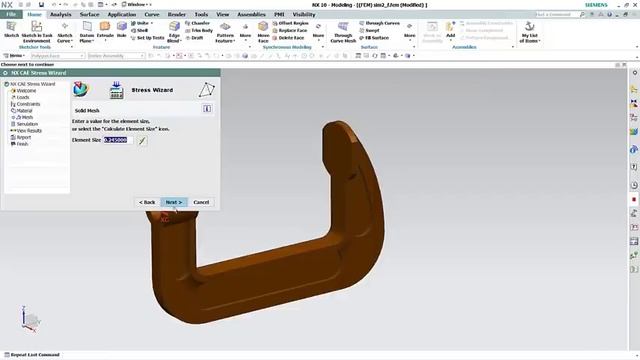
Task: Switch to the Surface ribbon tab
Action: click(89, 14)
